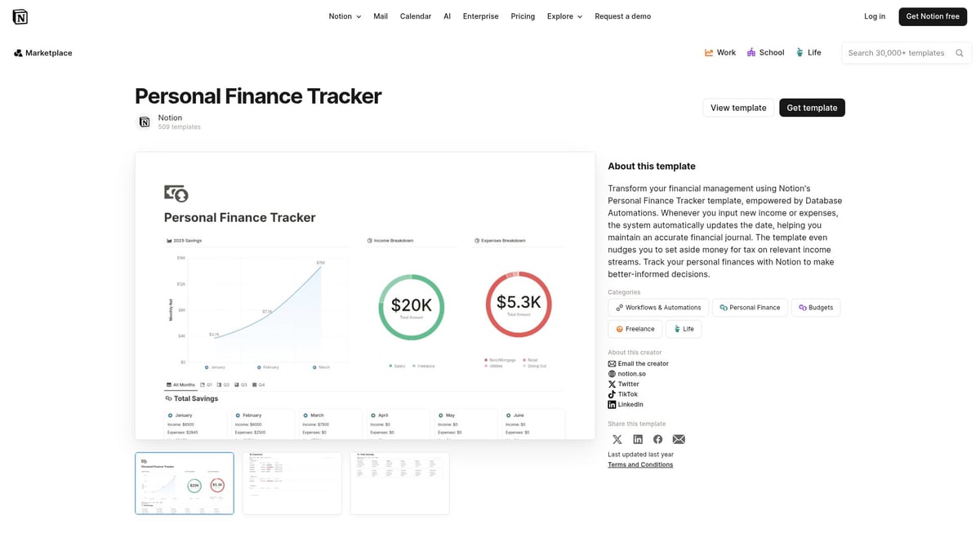Open the Pricing page
Viewport: 980px width, 551px height.
tap(523, 16)
